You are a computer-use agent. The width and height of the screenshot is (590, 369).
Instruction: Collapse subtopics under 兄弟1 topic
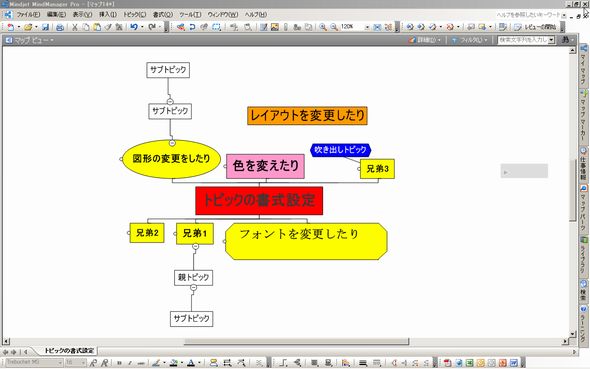coord(195,246)
